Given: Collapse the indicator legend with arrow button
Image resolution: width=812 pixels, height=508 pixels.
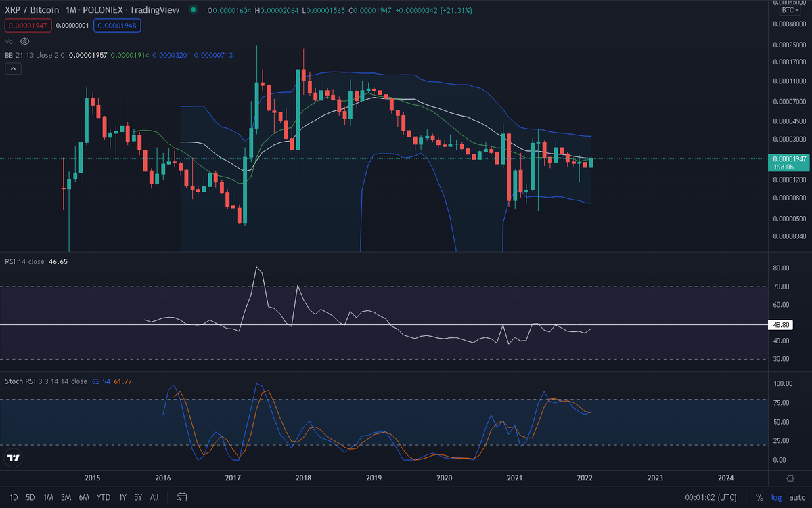Looking at the screenshot, I should [x=12, y=68].
